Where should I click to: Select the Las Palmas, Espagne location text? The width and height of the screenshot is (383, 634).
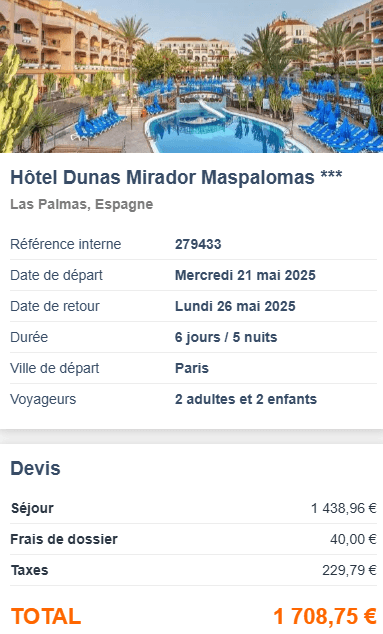click(82, 204)
